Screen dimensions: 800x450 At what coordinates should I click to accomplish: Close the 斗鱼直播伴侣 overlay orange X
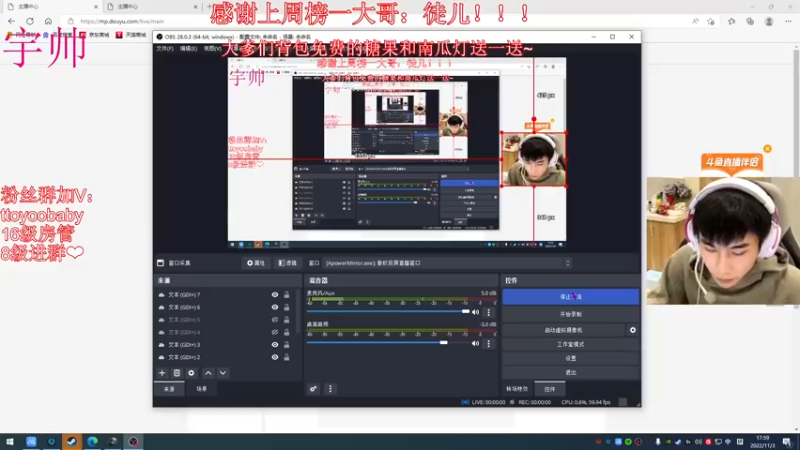(x=767, y=149)
